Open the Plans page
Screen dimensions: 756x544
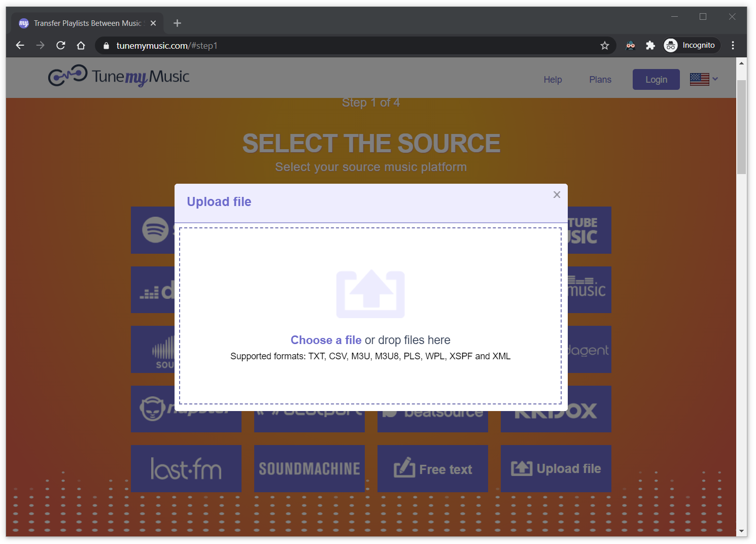click(600, 80)
